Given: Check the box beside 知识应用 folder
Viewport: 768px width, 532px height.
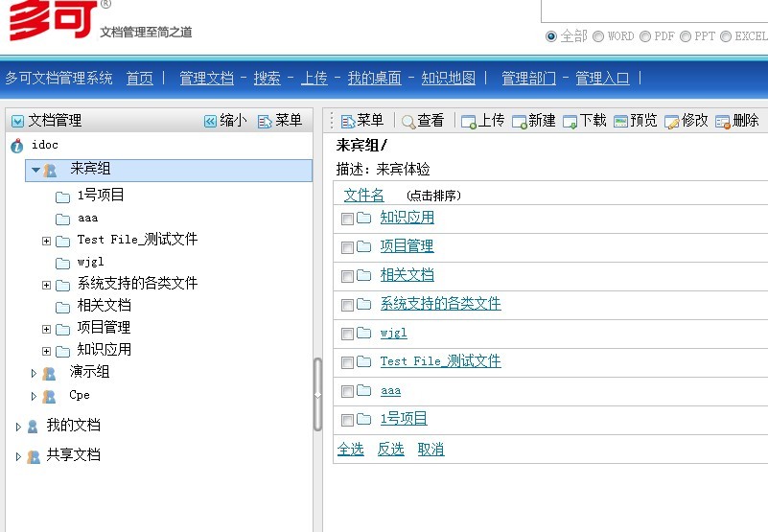Looking at the screenshot, I should pyautogui.click(x=347, y=218).
